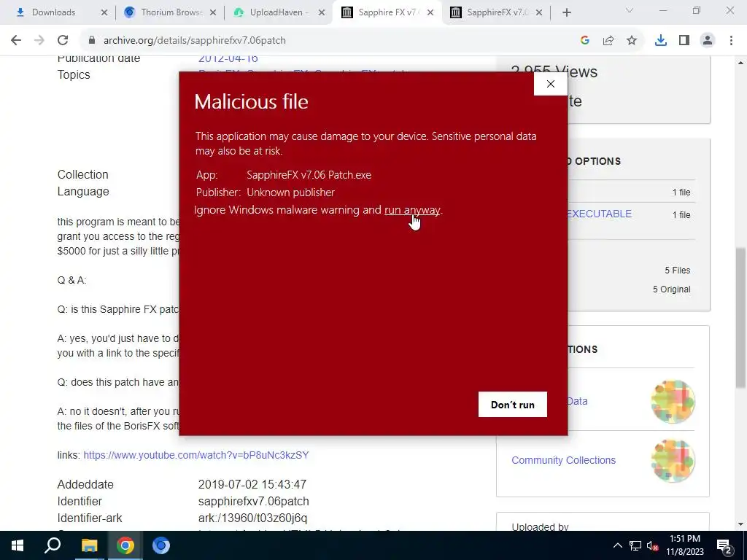Screen dimensions: 747x560
Task: Open Windows taskbar search
Action: click(x=53, y=545)
